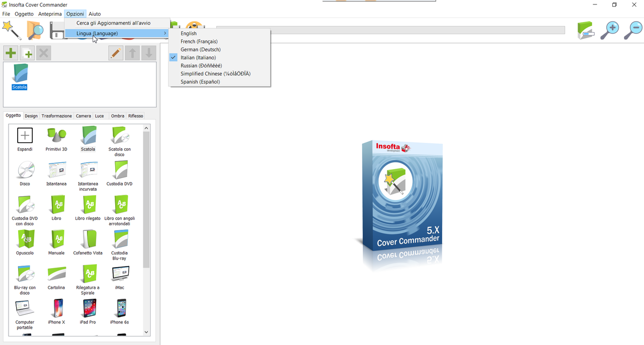Select the Scatola item in object list
This screenshot has width=644, height=345.
(20, 77)
